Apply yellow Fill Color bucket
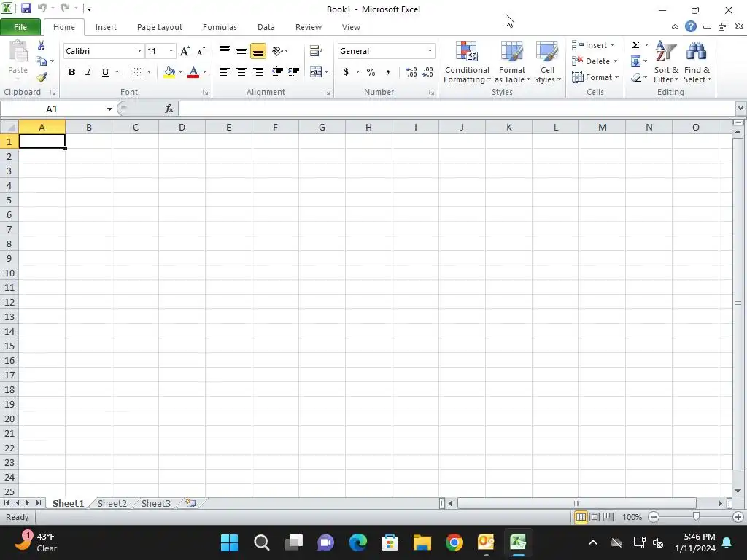Screen dimensions: 747x560 coord(169,72)
